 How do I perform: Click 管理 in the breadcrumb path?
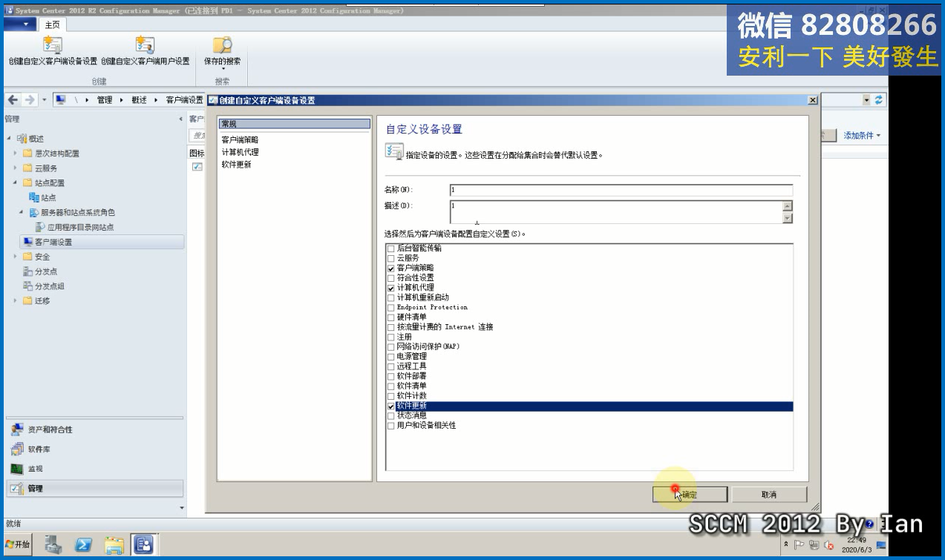[x=104, y=100]
